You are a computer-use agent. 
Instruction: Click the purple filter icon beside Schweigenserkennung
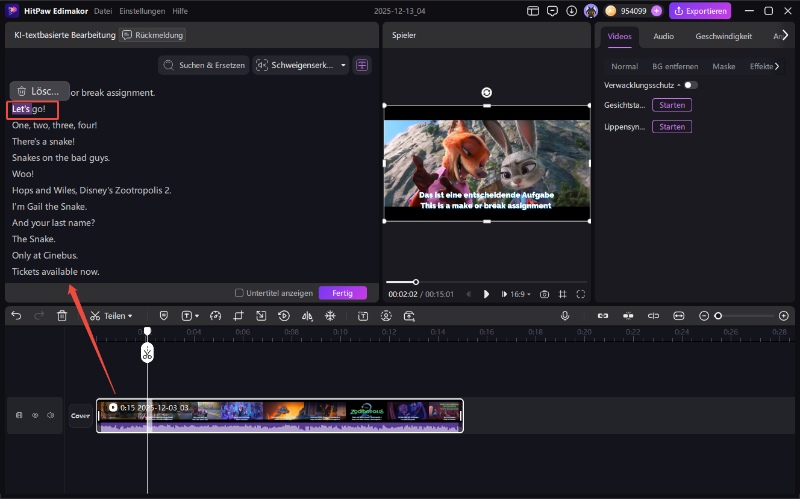coord(362,65)
